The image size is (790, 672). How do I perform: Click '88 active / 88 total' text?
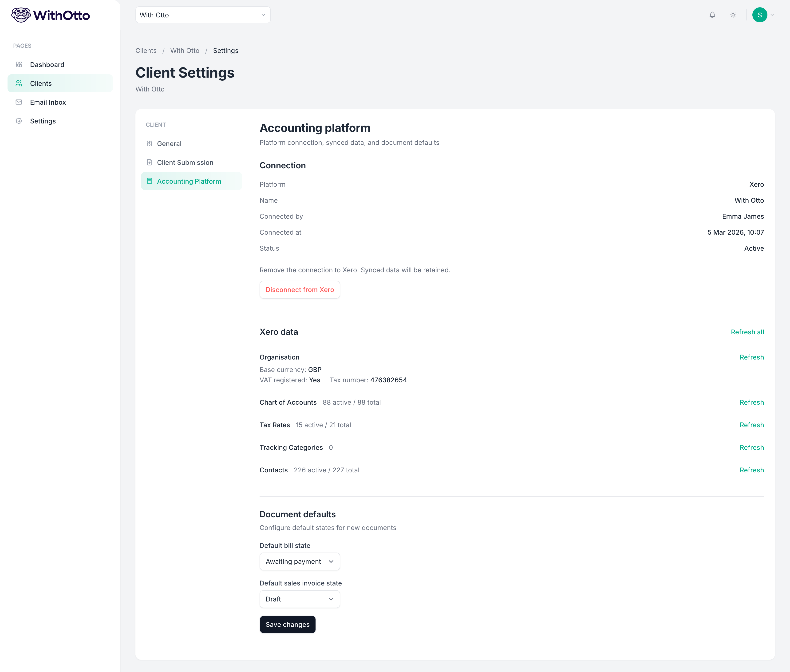(x=352, y=402)
